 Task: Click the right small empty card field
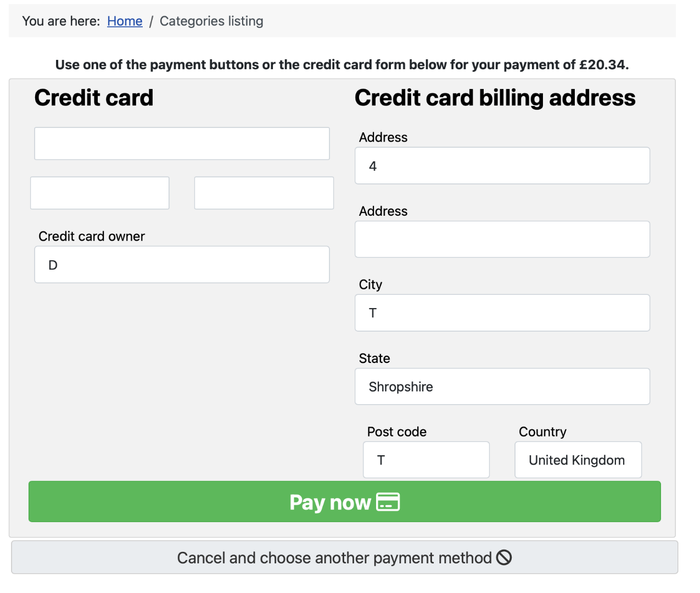[x=264, y=193]
